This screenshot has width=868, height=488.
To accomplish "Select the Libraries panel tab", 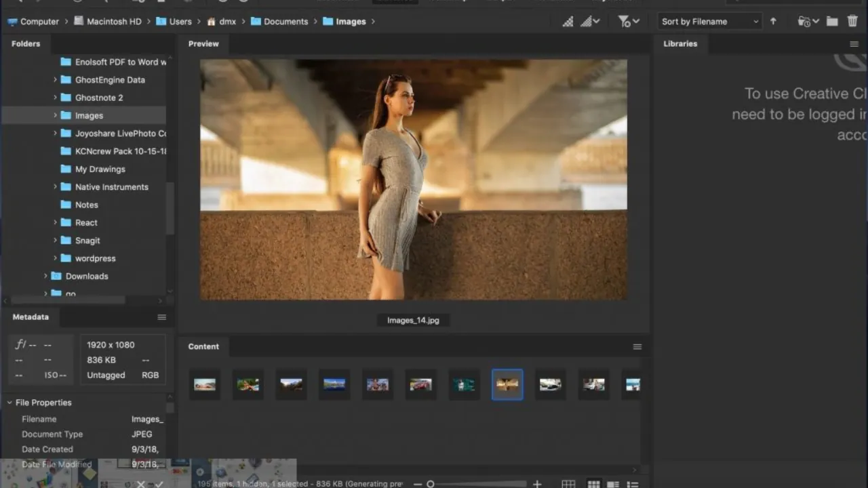I will tap(680, 44).
